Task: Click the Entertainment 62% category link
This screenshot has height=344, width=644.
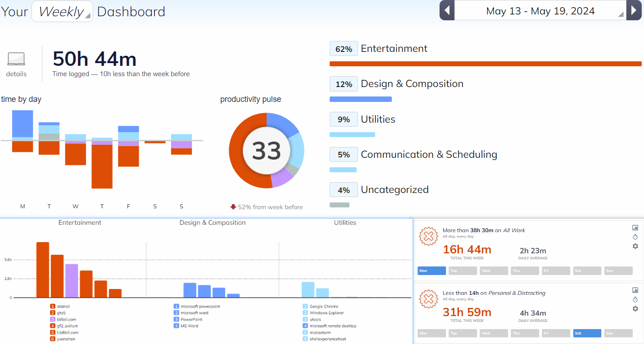Action: tap(394, 49)
